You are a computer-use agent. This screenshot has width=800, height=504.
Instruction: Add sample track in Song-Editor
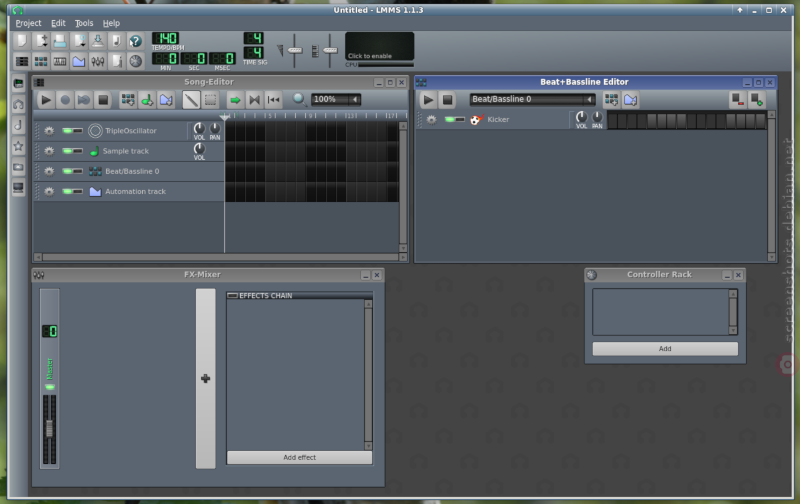click(147, 100)
